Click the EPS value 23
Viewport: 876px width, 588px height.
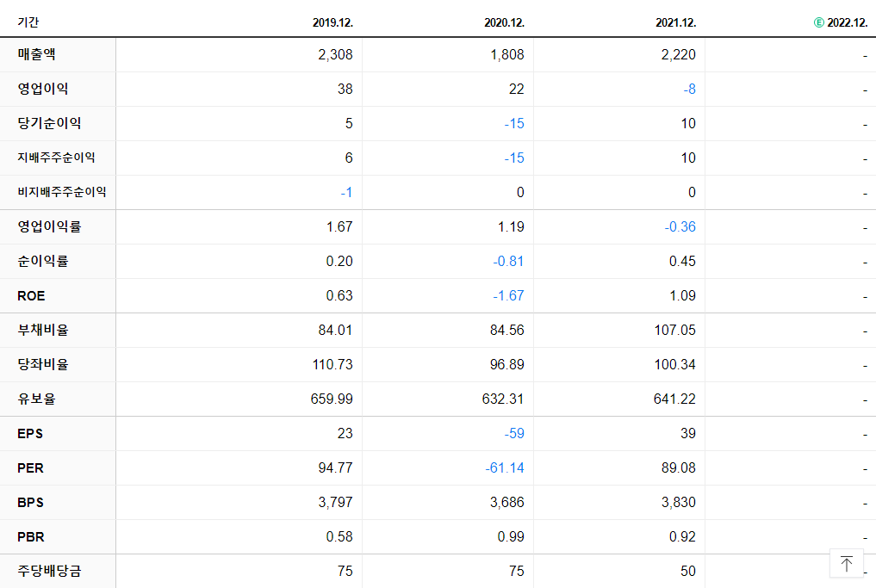[345, 434]
